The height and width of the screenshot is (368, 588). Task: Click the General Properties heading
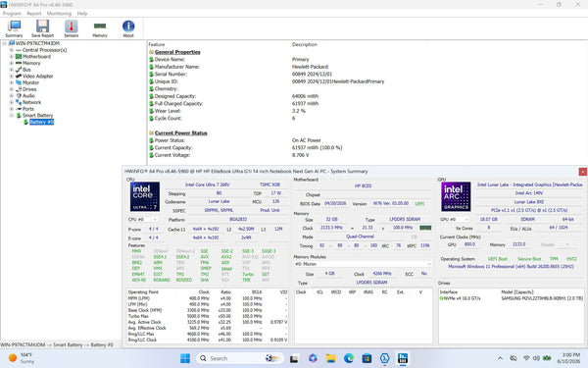pyautogui.click(x=177, y=52)
